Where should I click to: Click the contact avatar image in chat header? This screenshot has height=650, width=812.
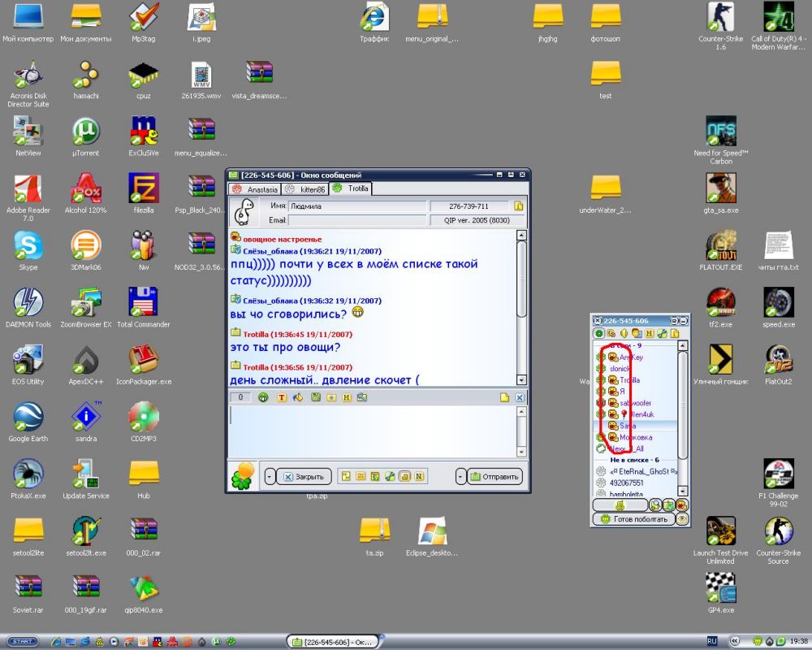click(x=244, y=211)
